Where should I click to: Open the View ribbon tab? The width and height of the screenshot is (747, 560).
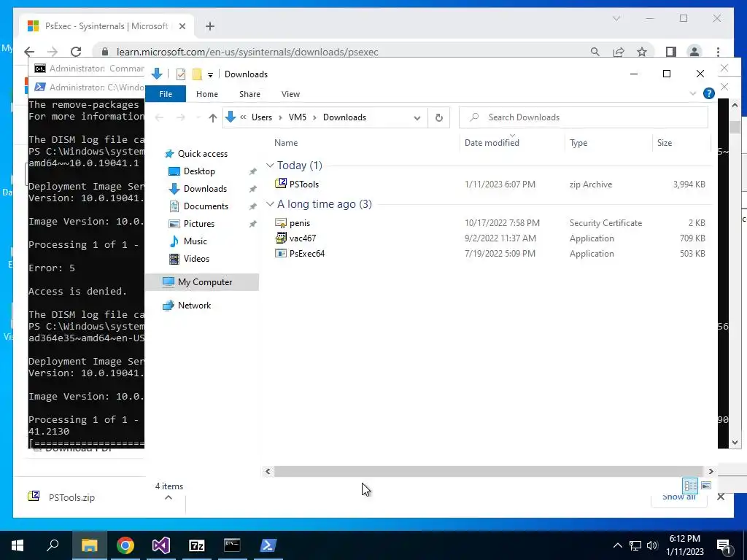click(290, 94)
